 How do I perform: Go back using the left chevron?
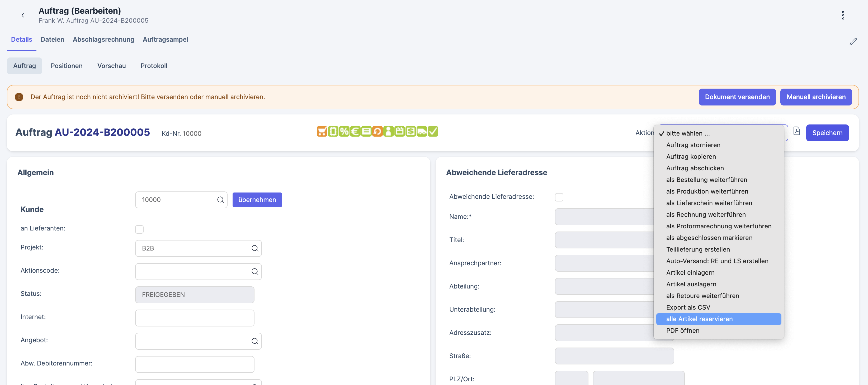tap(23, 15)
